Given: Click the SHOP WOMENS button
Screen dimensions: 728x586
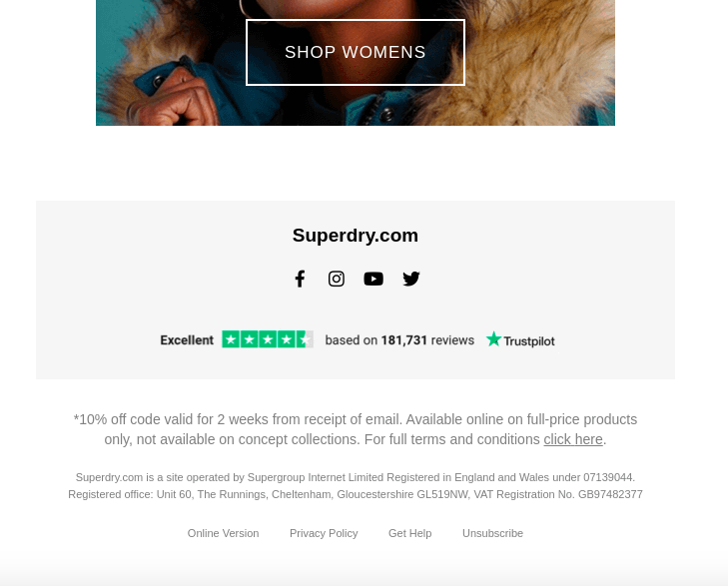Looking at the screenshot, I should pyautogui.click(x=356, y=53).
